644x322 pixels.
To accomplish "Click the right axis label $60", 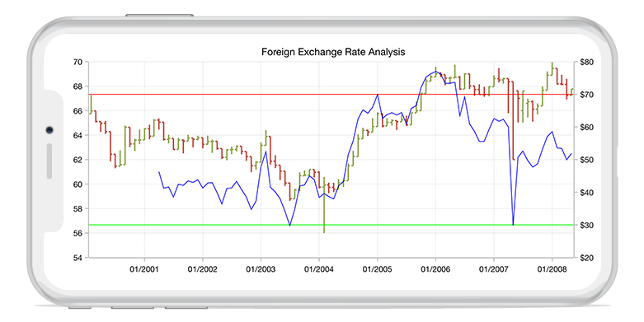I will click(586, 127).
